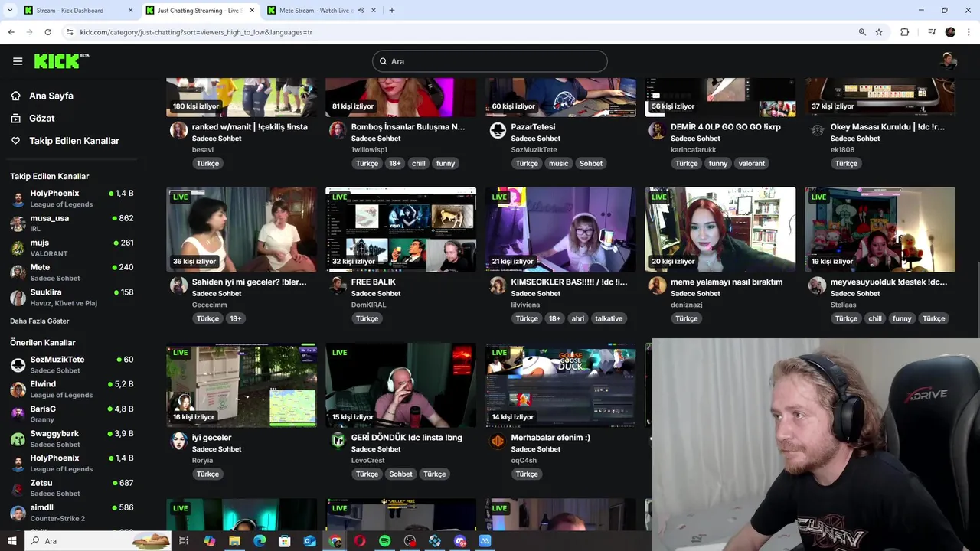Click the Gözat browse icon
980x551 pixels.
[15, 118]
